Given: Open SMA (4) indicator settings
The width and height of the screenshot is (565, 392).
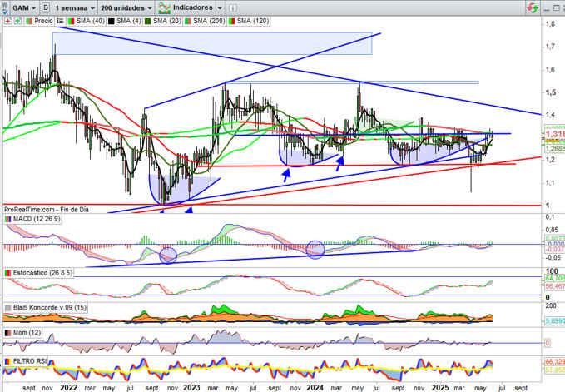Looking at the screenshot, I should [x=129, y=22].
